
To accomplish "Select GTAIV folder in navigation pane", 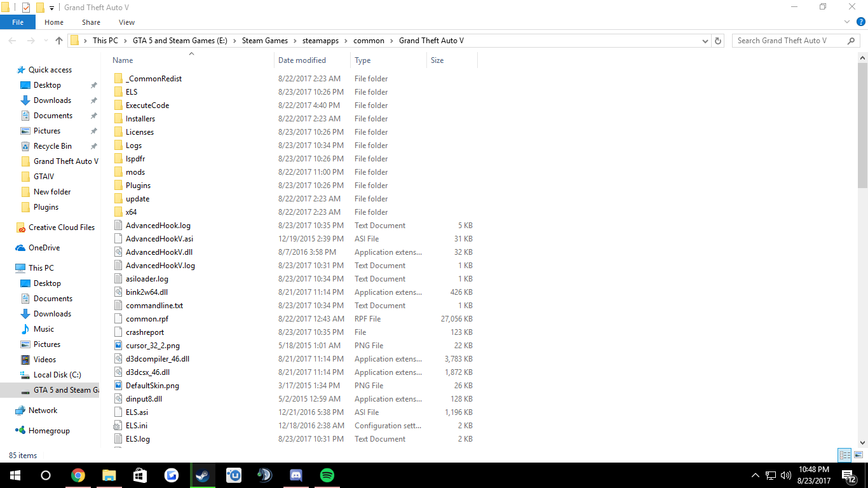I will (44, 177).
